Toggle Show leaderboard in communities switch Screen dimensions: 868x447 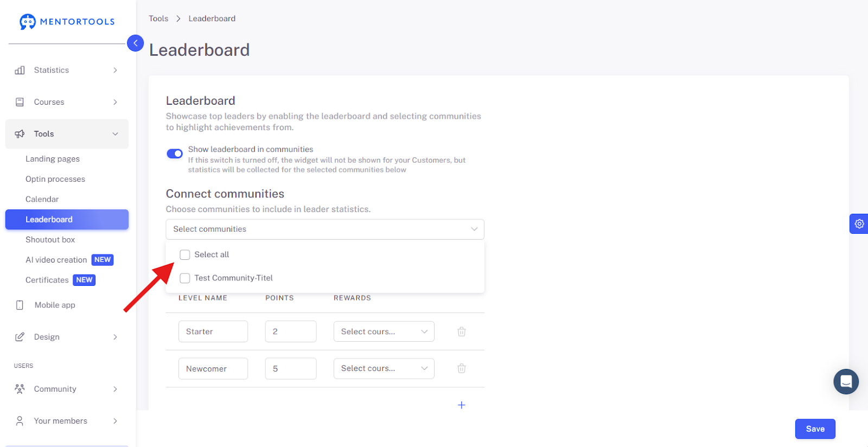(175, 154)
